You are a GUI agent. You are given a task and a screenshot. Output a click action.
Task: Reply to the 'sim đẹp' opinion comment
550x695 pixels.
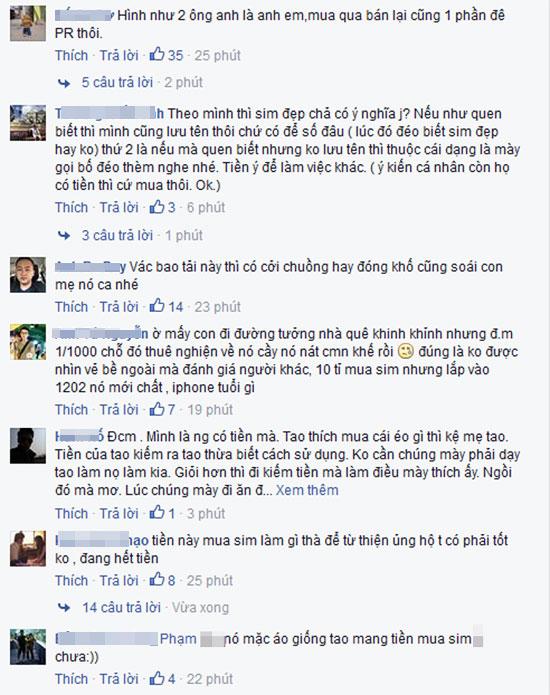click(x=119, y=207)
